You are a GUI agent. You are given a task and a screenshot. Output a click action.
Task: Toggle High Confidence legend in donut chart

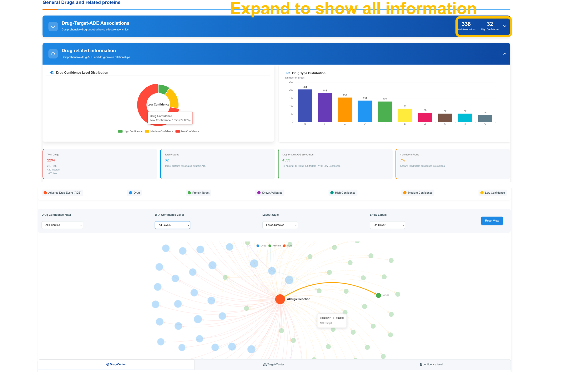click(130, 131)
